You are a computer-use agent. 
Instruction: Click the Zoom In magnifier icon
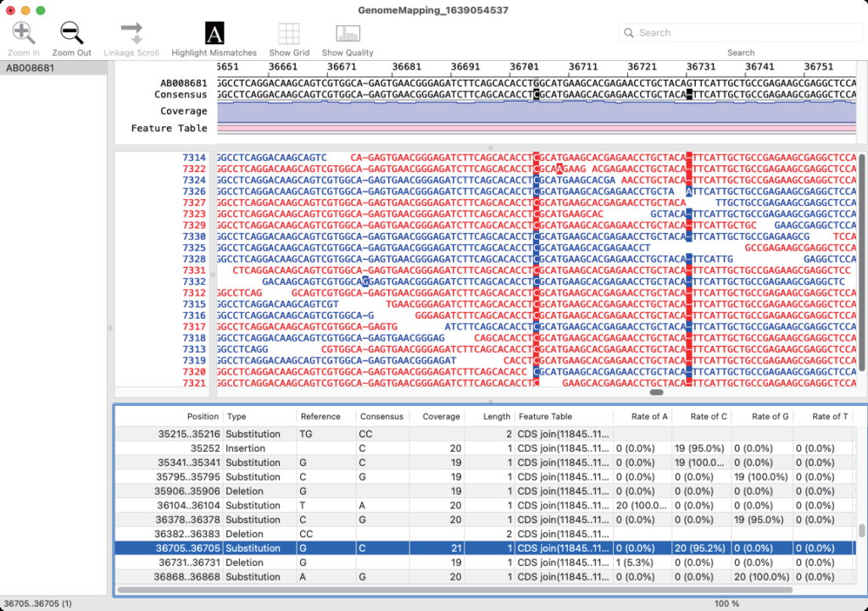click(23, 33)
